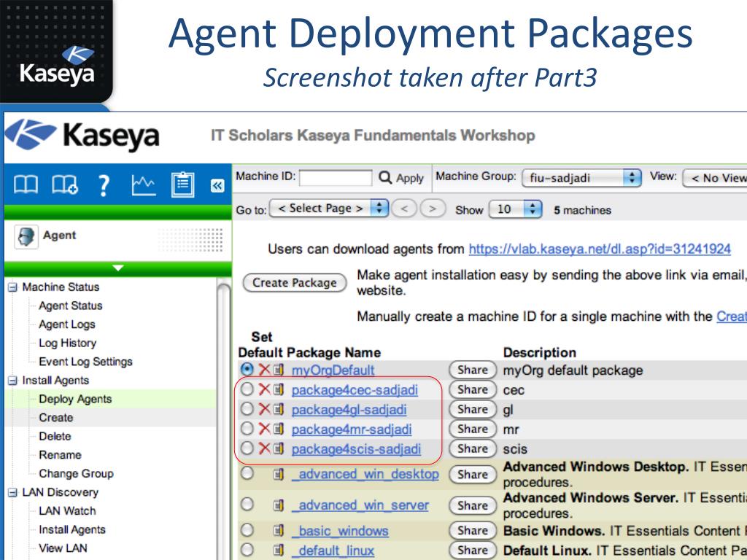747x560 pixels.
Task: Open Log History menu item
Action: pyautogui.click(x=68, y=343)
